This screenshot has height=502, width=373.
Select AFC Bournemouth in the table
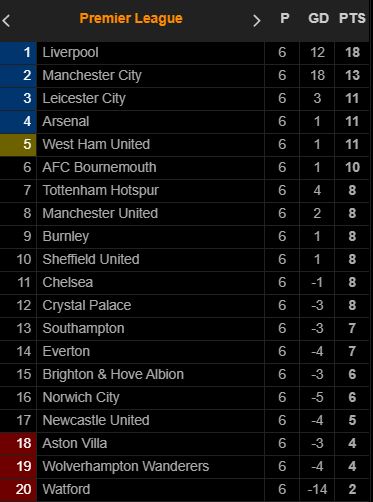184,168
